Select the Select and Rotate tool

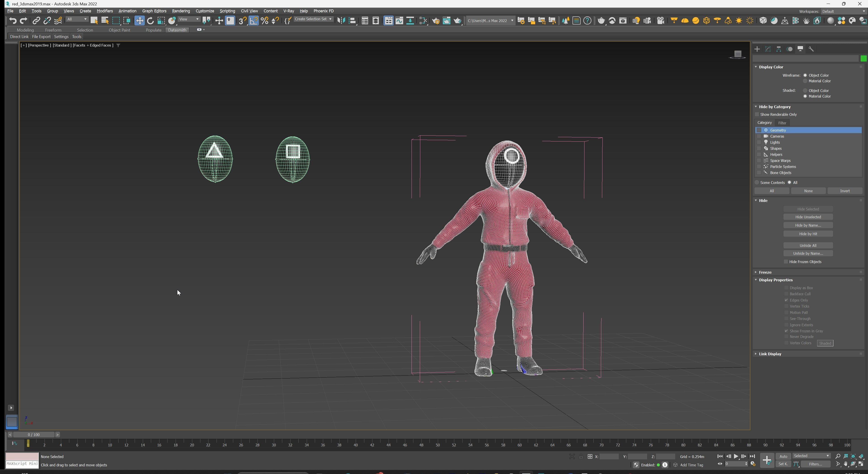150,20
